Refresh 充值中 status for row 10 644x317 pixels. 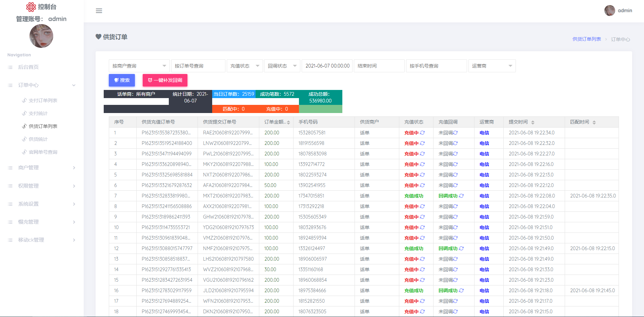point(422,227)
